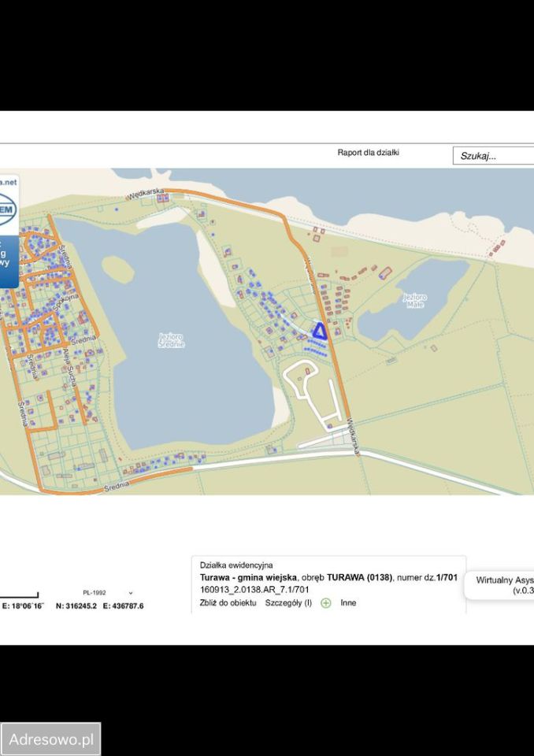Screen dimensions: 534x756
Task: Click the Wirtualny Asystent button
Action: [504, 584]
